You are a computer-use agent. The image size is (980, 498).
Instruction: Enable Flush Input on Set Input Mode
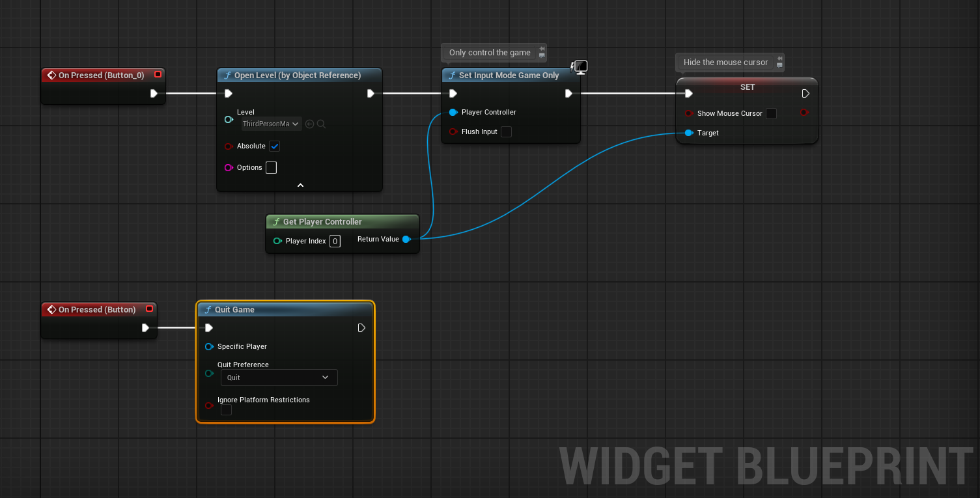[x=506, y=131]
